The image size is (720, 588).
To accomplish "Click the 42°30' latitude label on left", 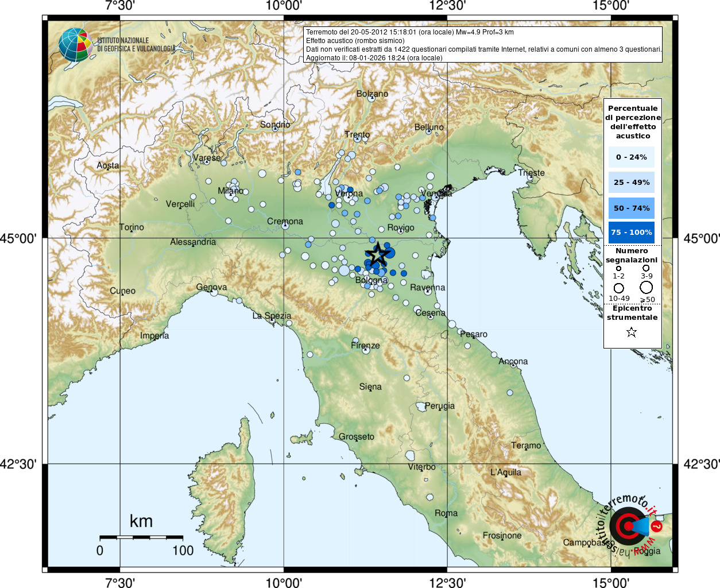I will coord(17,463).
